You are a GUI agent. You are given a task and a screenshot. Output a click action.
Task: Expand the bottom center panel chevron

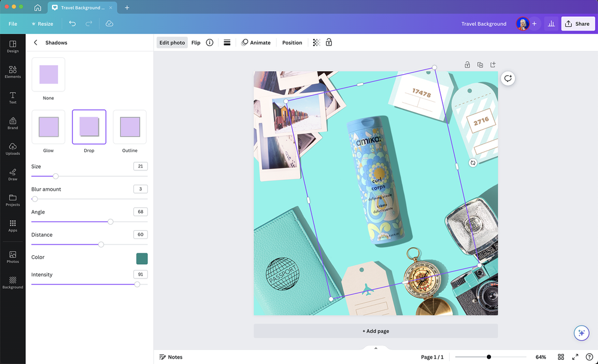376,347
